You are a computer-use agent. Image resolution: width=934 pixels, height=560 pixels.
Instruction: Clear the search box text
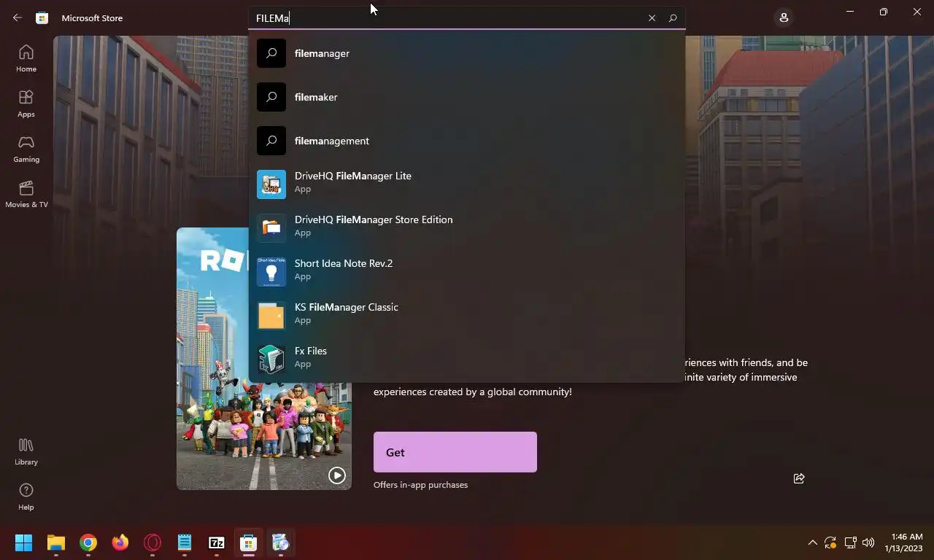pyautogui.click(x=652, y=18)
